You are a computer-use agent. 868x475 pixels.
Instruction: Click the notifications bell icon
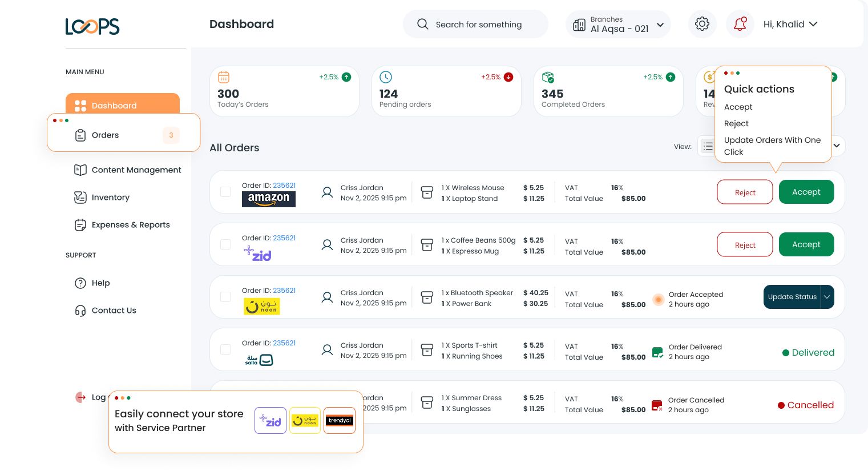pos(740,24)
